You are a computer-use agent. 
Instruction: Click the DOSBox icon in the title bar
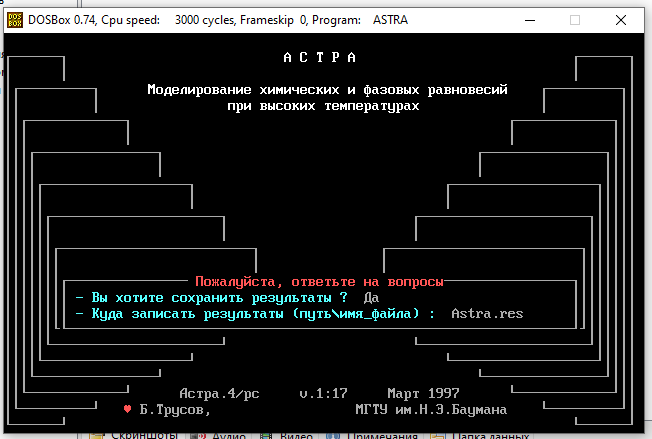[x=15, y=20]
